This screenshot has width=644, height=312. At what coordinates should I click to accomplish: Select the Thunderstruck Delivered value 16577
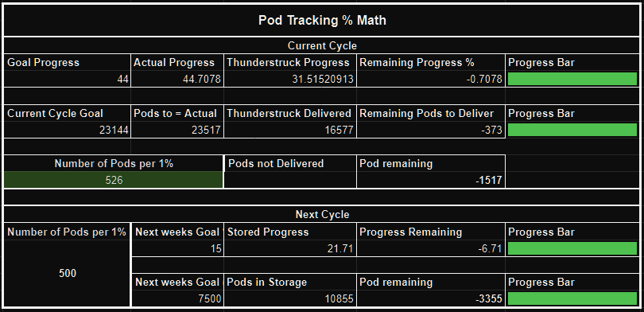290,131
